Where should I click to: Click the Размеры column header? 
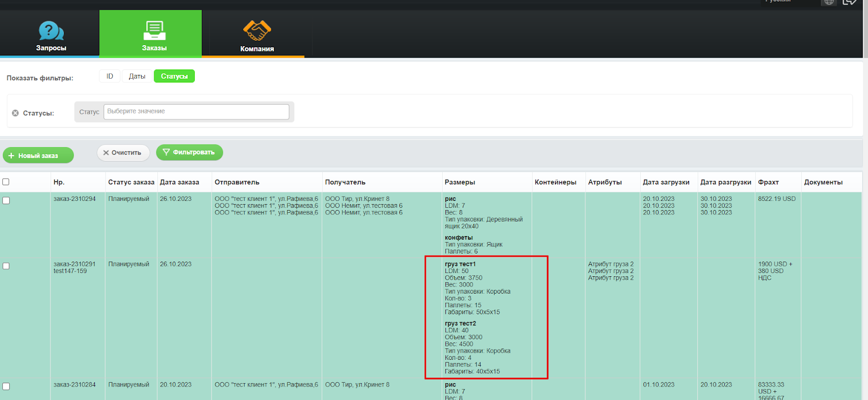click(460, 182)
